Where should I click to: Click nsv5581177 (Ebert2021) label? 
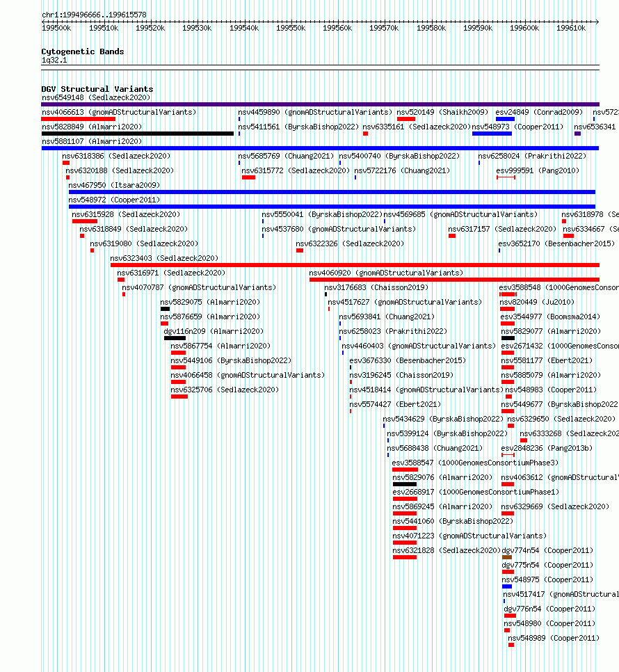click(547, 360)
